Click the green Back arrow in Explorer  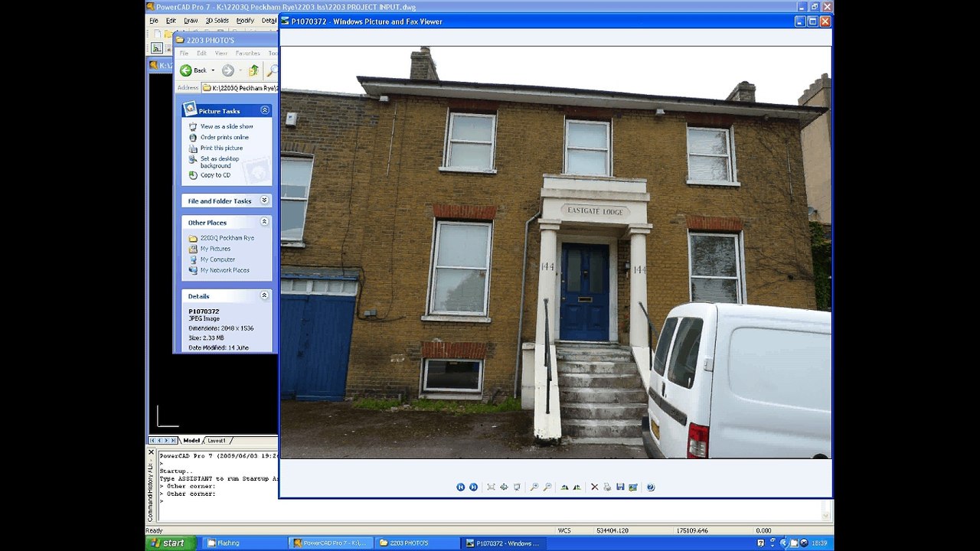pyautogui.click(x=186, y=70)
